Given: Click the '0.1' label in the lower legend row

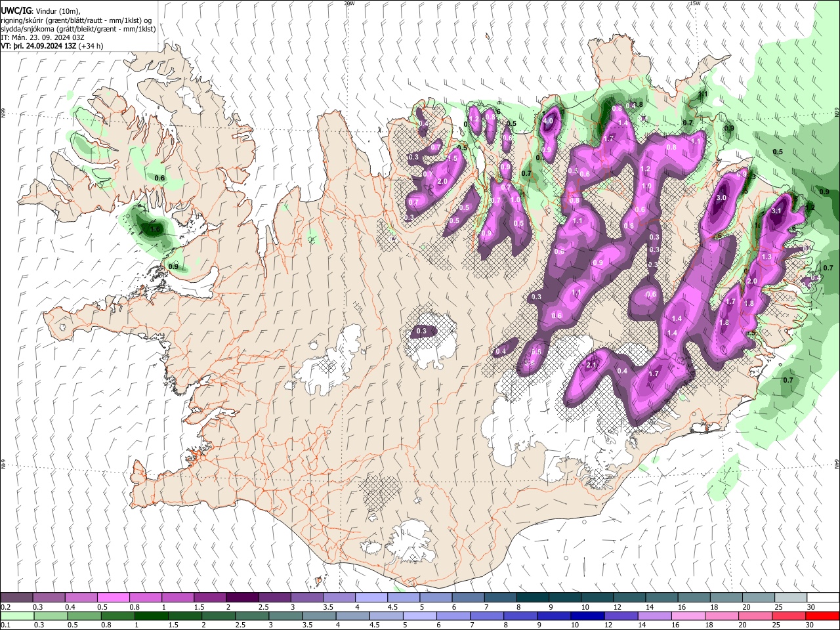Looking at the screenshot, I should tap(6, 625).
